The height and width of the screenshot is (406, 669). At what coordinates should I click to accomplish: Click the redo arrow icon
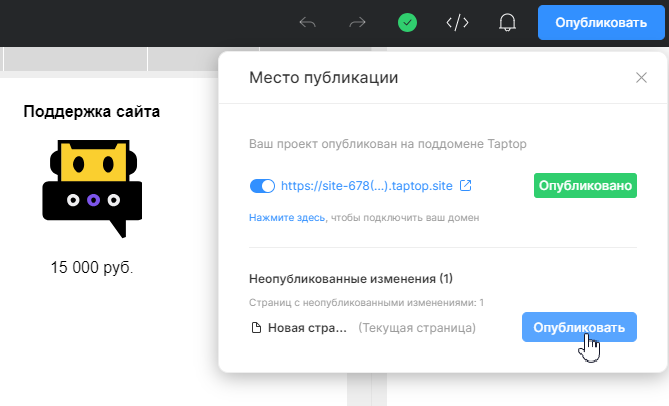[357, 23]
